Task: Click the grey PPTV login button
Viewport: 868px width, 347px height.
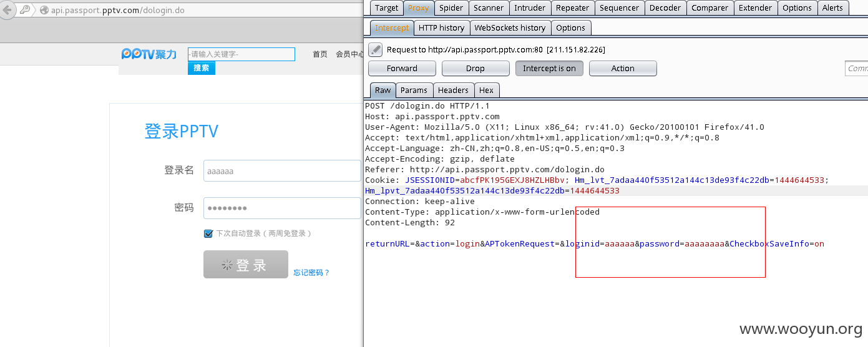Action: pyautogui.click(x=246, y=265)
